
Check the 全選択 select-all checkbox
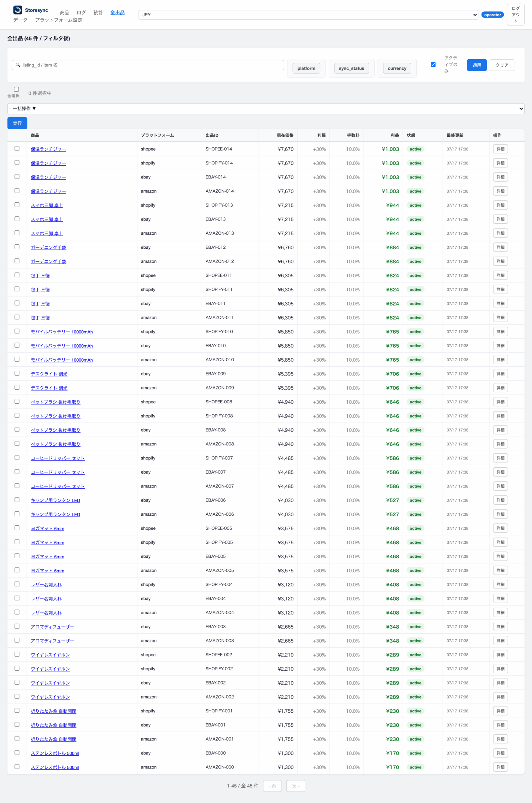coord(16,89)
